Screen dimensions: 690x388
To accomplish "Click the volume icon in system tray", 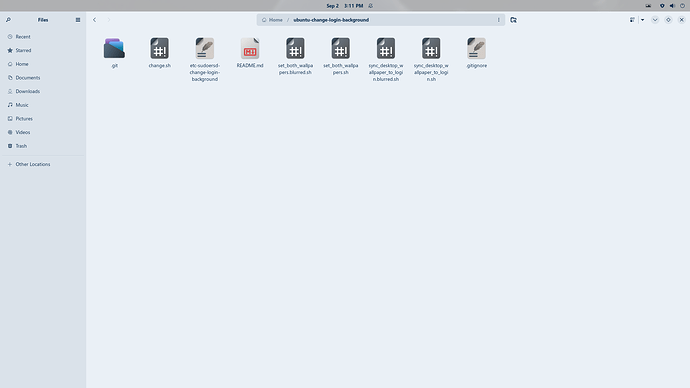I will pos(672,6).
